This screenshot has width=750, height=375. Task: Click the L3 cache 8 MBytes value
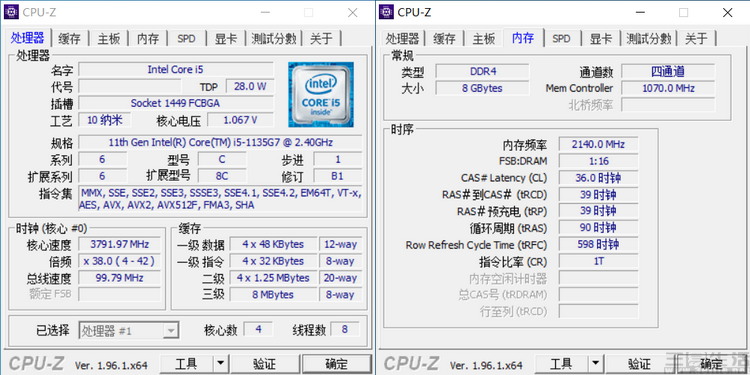pyautogui.click(x=273, y=295)
